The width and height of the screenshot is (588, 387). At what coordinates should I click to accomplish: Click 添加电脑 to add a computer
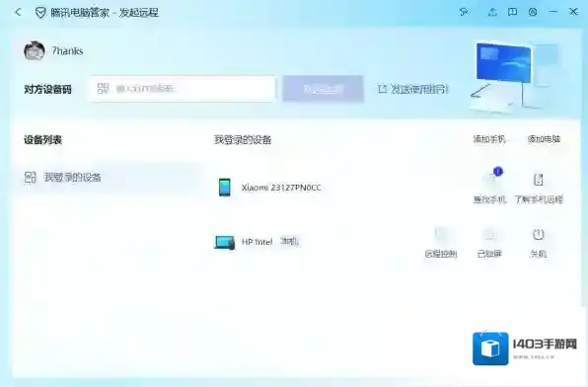[x=544, y=139]
